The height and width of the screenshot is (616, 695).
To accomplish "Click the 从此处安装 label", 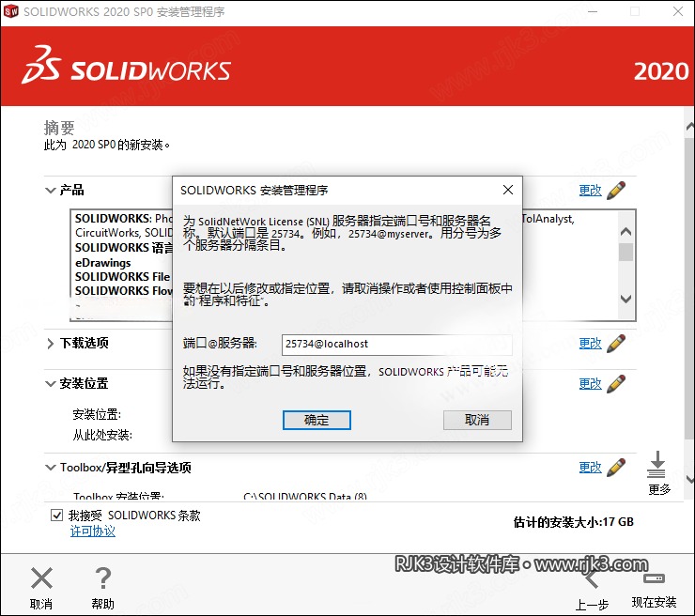I will coord(102,435).
